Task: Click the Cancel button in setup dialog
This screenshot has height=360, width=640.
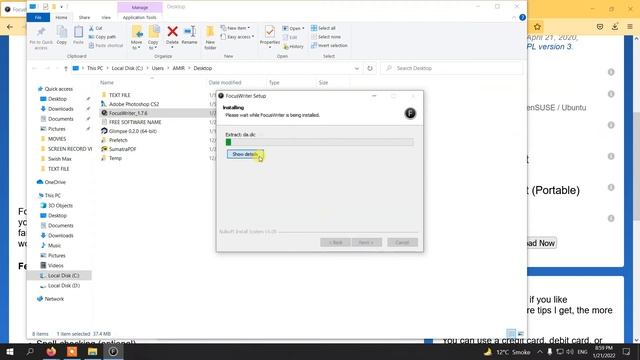Action: click(x=402, y=242)
